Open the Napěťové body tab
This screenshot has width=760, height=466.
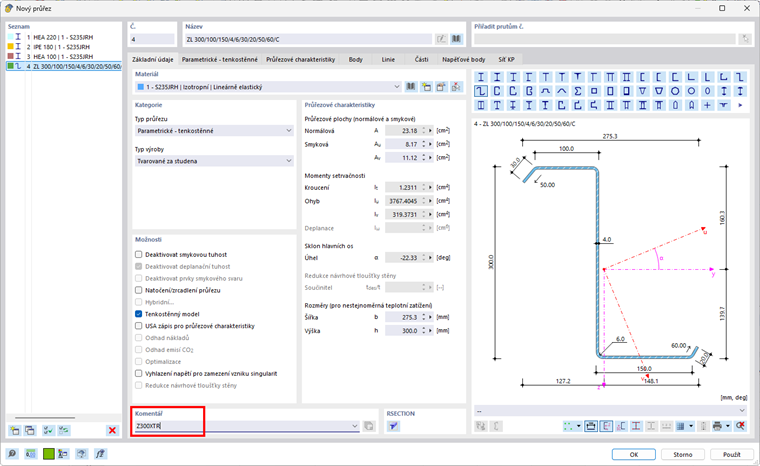point(463,59)
